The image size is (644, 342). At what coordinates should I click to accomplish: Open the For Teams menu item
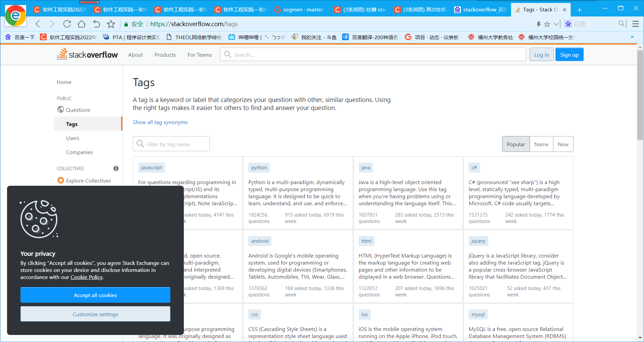[x=200, y=55]
